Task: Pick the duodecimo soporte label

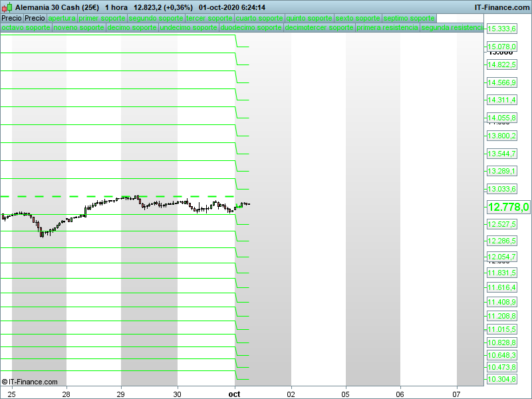Action: pyautogui.click(x=251, y=27)
